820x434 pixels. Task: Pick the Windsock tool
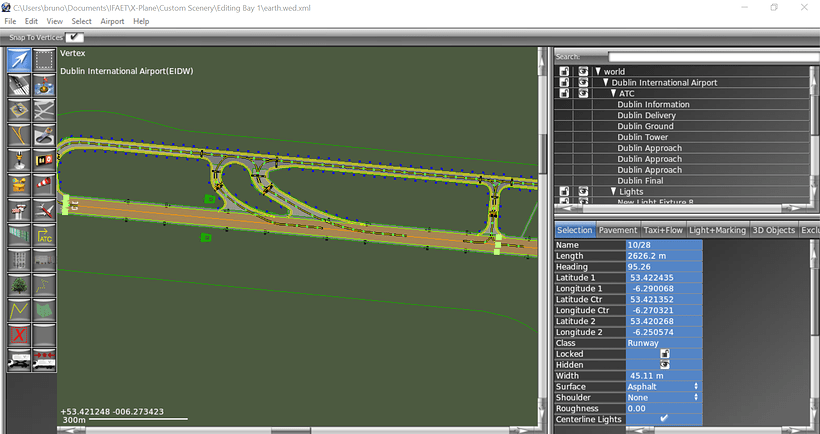pos(44,185)
